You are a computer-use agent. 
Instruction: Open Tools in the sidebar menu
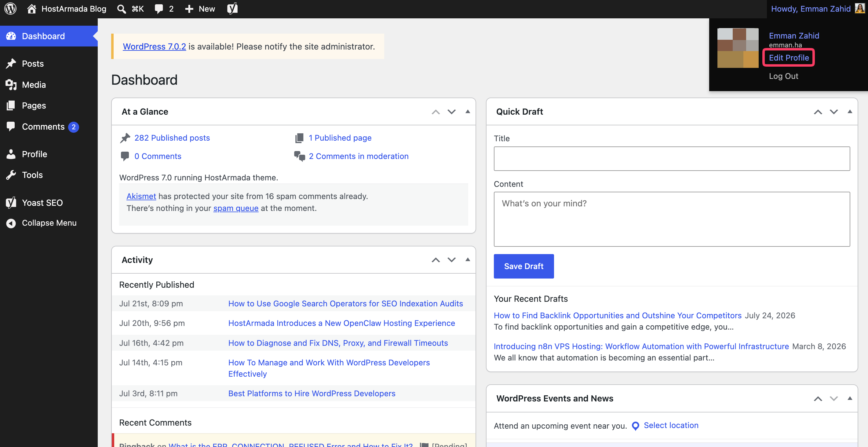tap(49, 175)
